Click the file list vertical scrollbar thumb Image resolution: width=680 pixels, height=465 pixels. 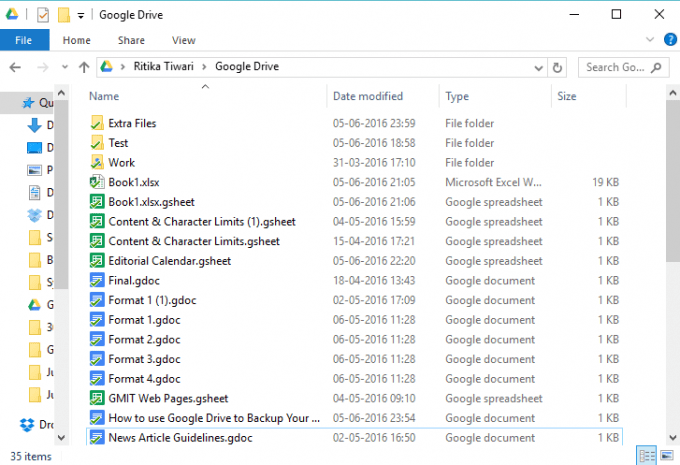(x=673, y=181)
